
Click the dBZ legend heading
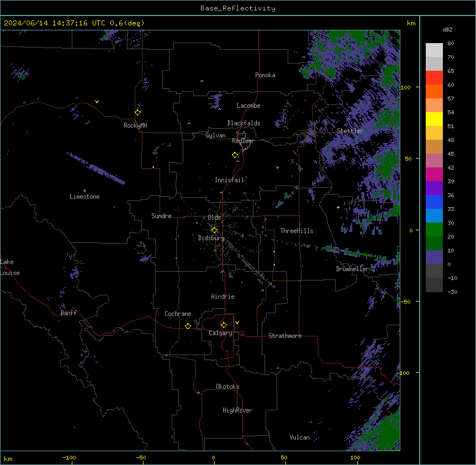[x=447, y=29]
